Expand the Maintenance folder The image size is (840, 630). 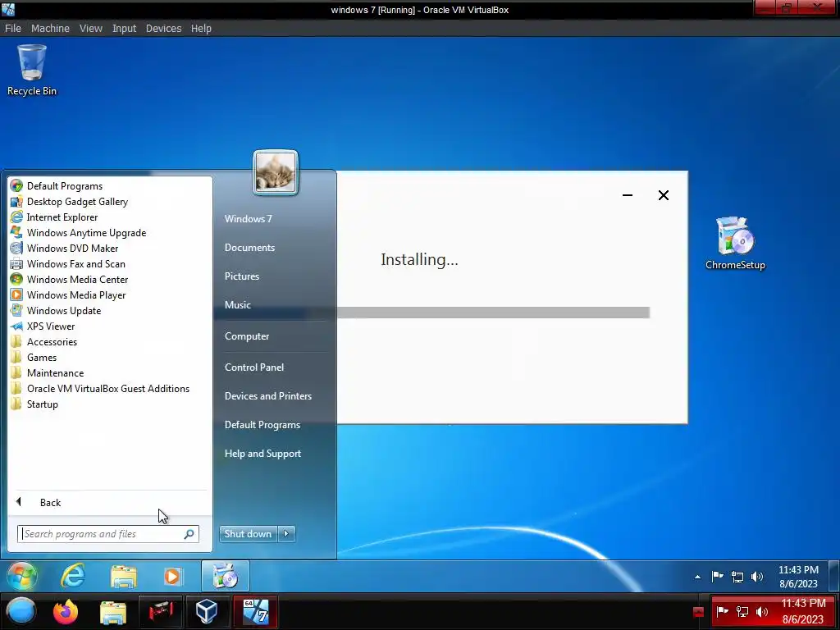point(55,372)
